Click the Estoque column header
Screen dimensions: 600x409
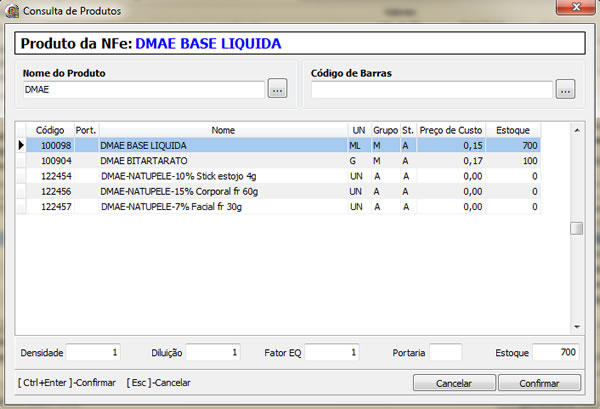click(513, 130)
